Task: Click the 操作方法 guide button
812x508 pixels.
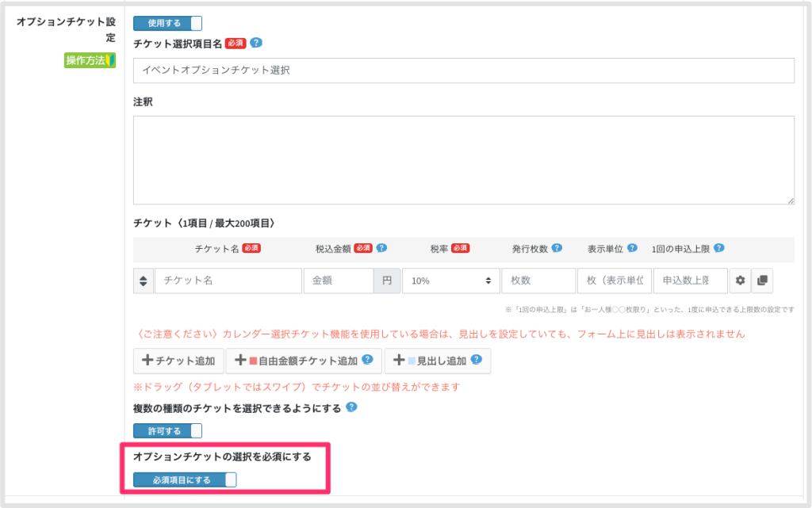Action: pyautogui.click(x=90, y=60)
